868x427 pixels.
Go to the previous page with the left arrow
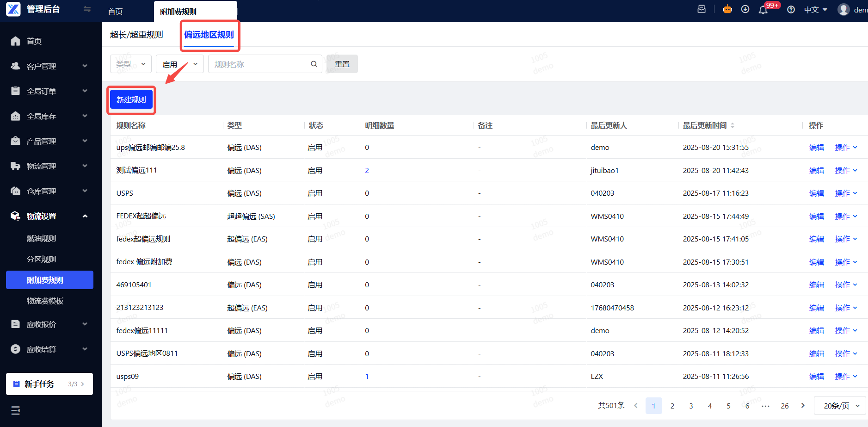[x=636, y=406]
